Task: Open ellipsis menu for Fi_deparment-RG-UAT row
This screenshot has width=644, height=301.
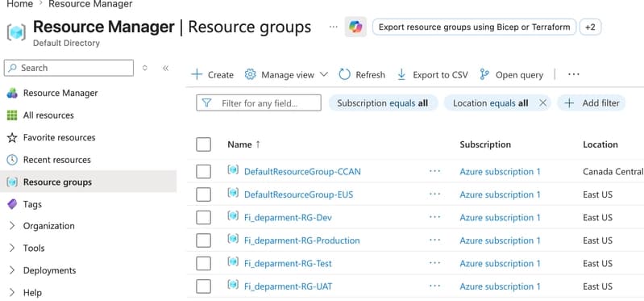Action: [434, 286]
